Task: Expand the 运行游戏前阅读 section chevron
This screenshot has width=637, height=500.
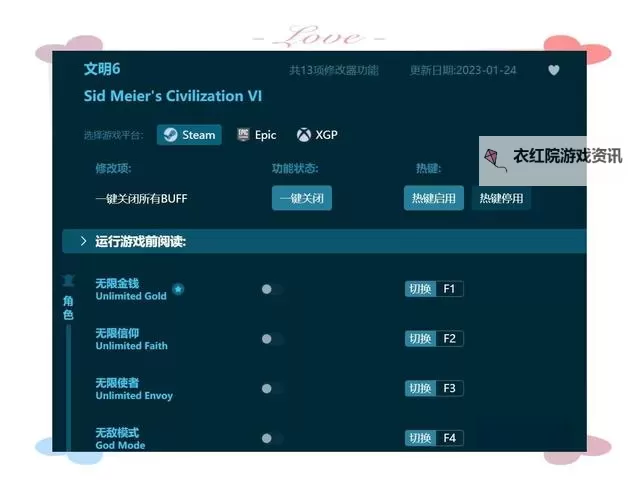Action: [83, 241]
